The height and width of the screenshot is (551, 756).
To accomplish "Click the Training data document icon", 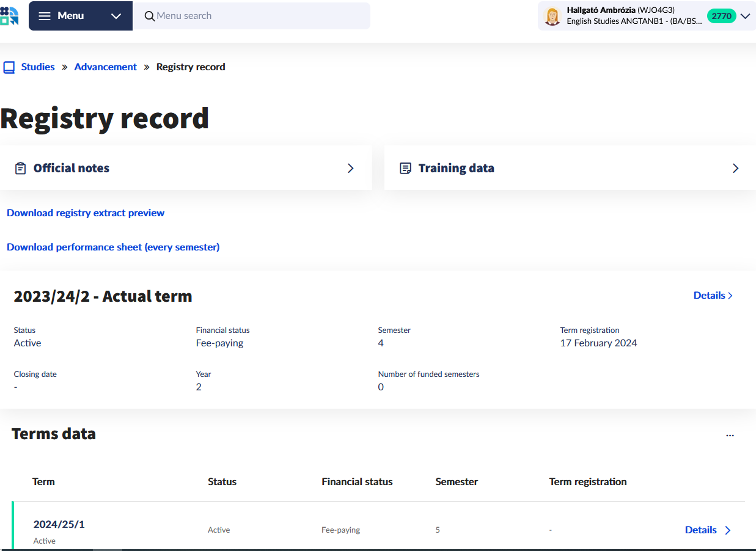I will (405, 168).
